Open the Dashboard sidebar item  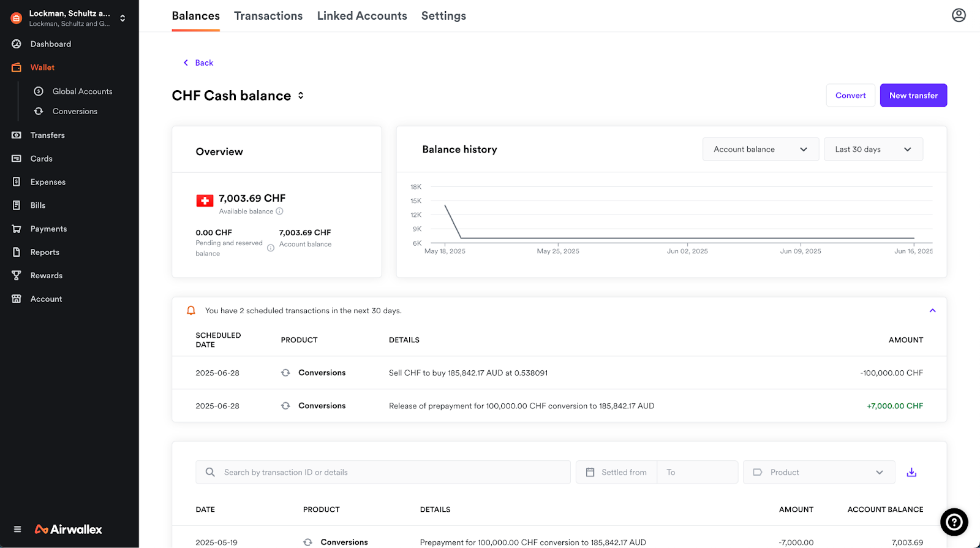point(51,44)
